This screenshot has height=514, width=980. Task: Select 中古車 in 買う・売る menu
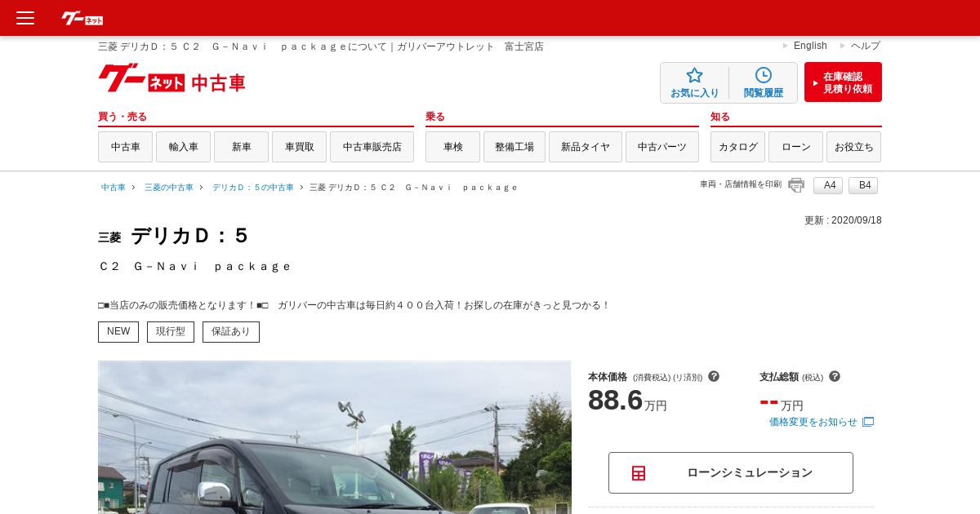coord(125,147)
